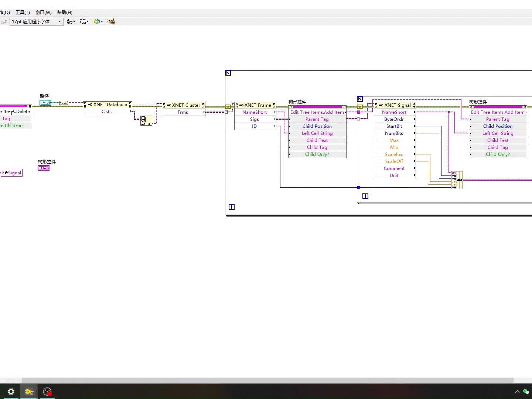532x399 pixels.
Task: Click the step out arrow icon
Action: [4, 22]
